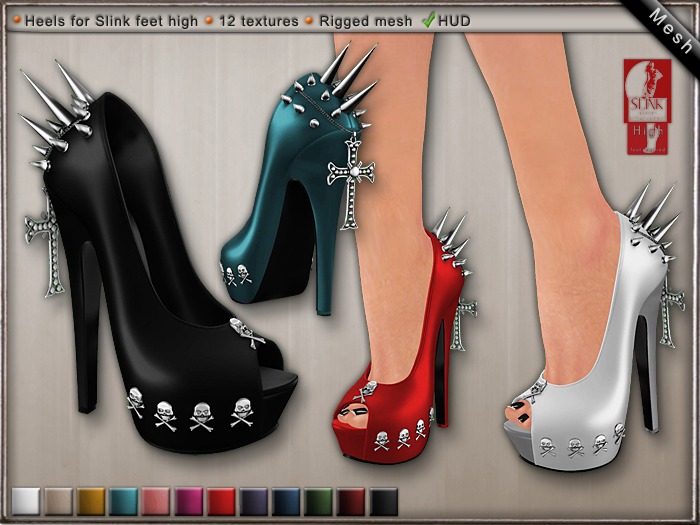
Task: Select the navy blue texture swatch
Action: [286, 501]
